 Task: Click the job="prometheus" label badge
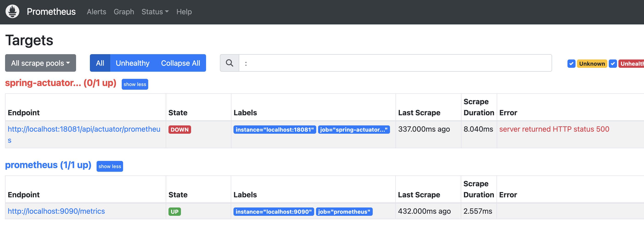[x=344, y=212]
